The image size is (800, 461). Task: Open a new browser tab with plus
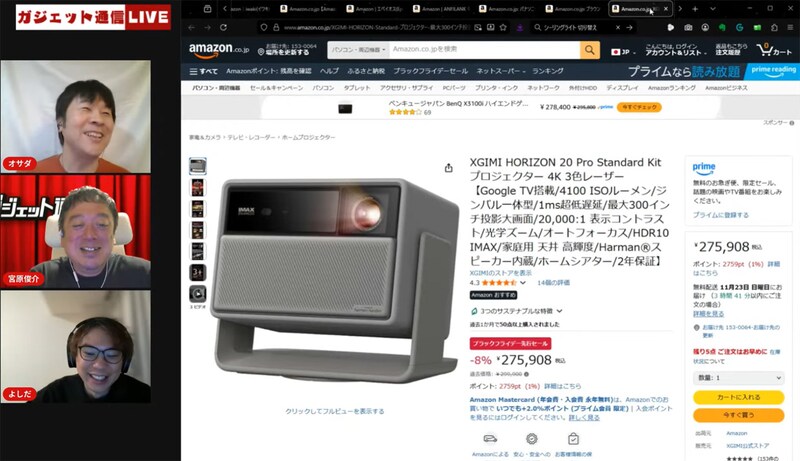(695, 9)
